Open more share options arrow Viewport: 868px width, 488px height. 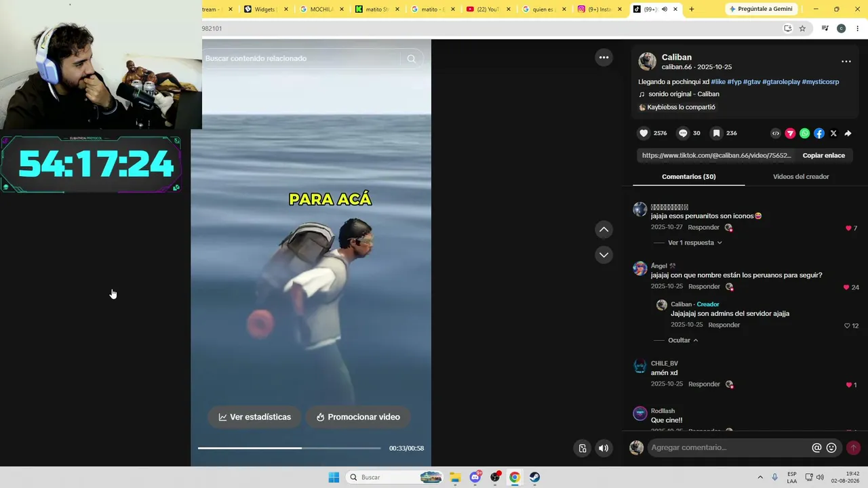848,134
